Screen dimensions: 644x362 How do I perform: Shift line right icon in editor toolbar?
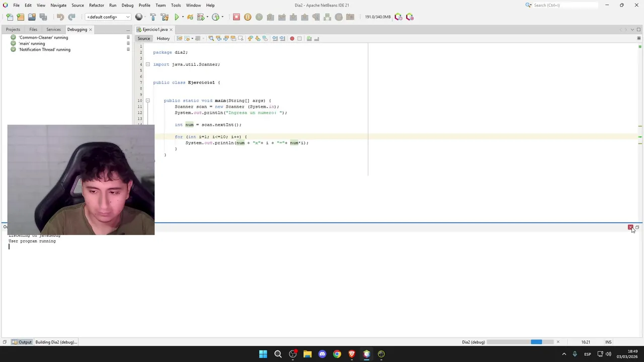(x=282, y=38)
